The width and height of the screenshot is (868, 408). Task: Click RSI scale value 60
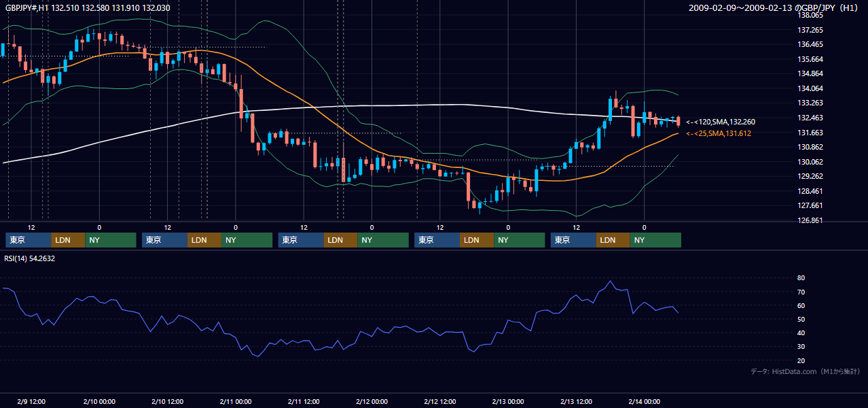tap(801, 305)
